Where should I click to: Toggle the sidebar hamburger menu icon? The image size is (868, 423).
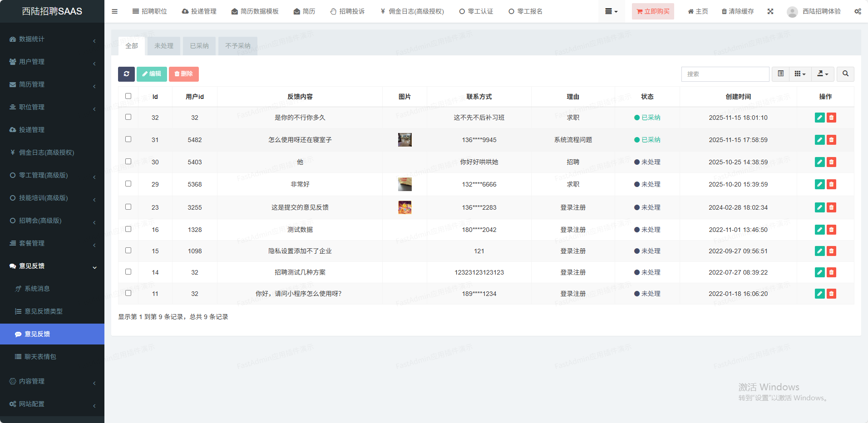(x=115, y=11)
